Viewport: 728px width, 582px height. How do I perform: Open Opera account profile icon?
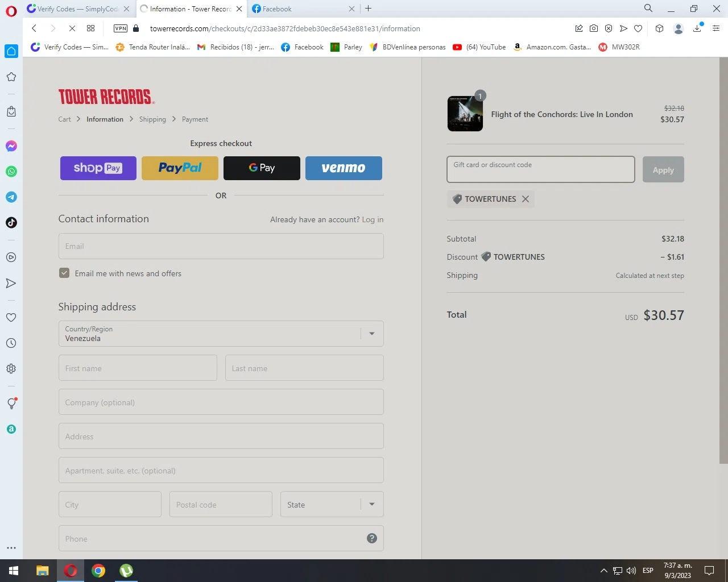click(x=678, y=28)
